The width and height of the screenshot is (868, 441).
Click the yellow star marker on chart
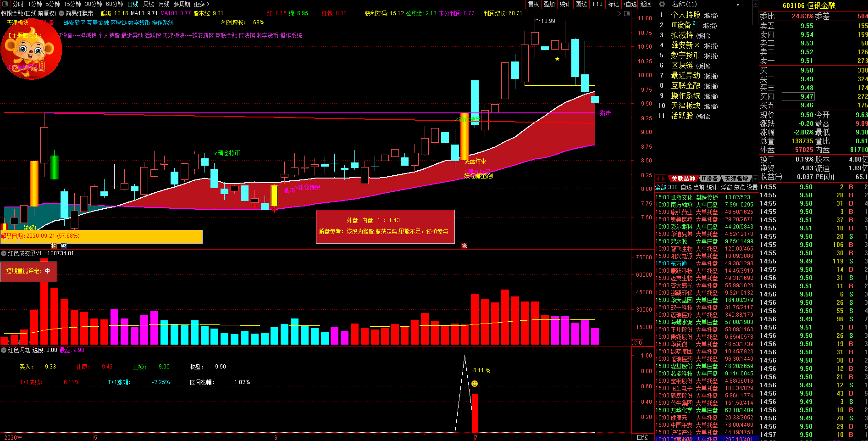pyautogui.click(x=557, y=59)
